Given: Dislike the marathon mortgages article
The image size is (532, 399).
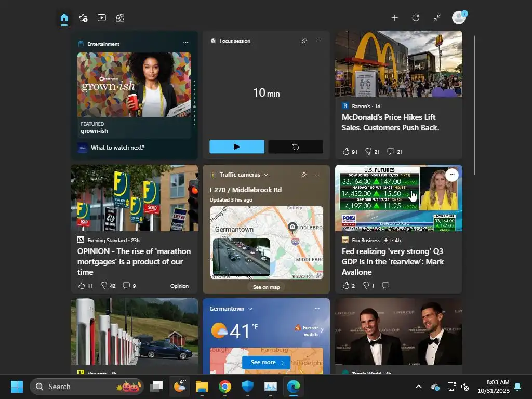Looking at the screenshot, I should click(x=108, y=286).
